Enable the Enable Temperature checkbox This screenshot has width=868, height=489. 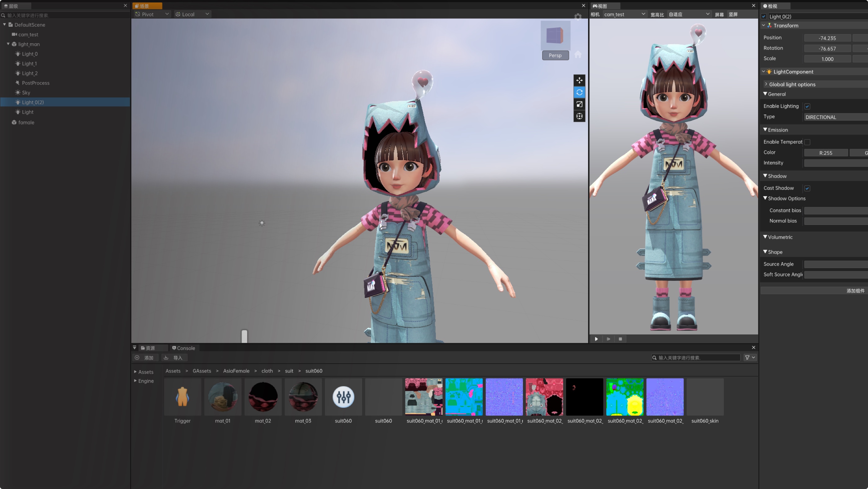coord(807,142)
